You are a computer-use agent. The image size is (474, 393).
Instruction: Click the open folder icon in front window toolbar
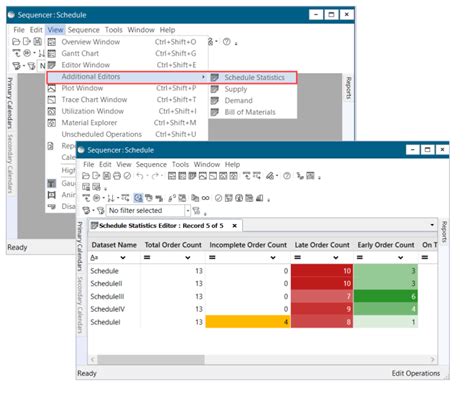pyautogui.click(x=86, y=176)
